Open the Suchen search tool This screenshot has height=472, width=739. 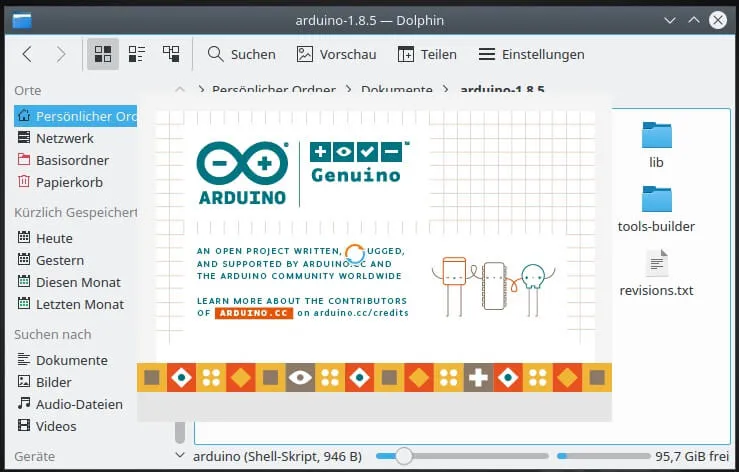tap(241, 54)
